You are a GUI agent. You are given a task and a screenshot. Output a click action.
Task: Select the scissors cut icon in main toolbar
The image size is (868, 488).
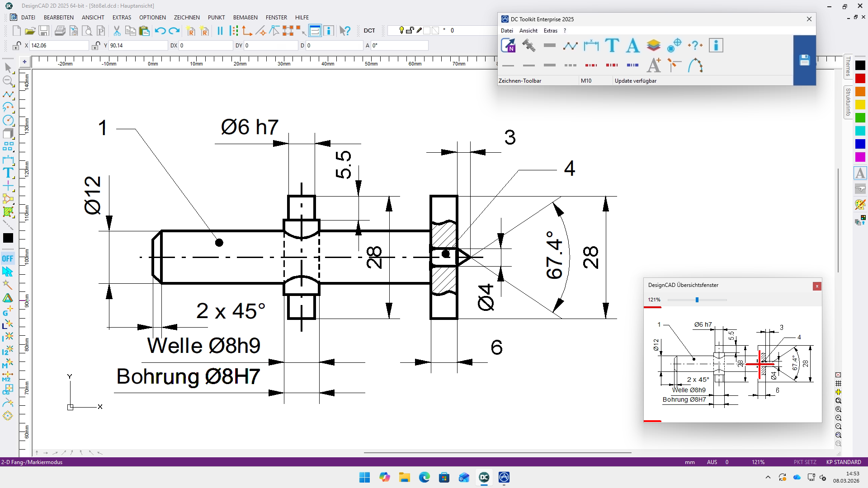[117, 31]
